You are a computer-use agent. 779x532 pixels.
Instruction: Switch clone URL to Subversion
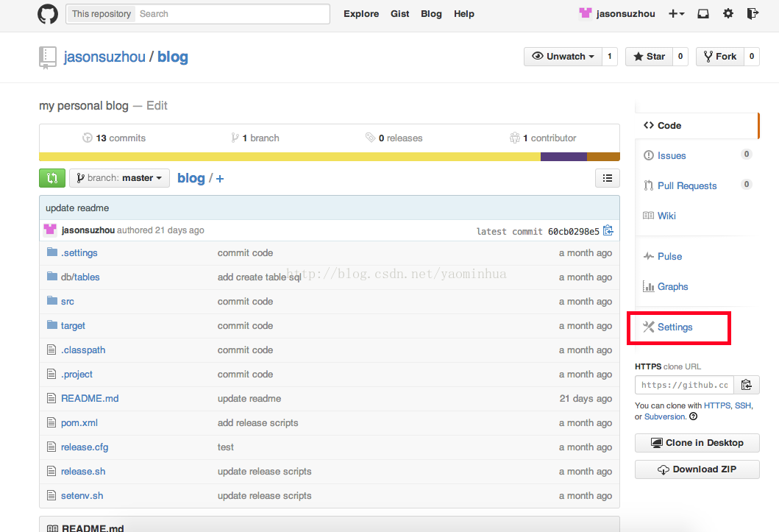(x=665, y=416)
